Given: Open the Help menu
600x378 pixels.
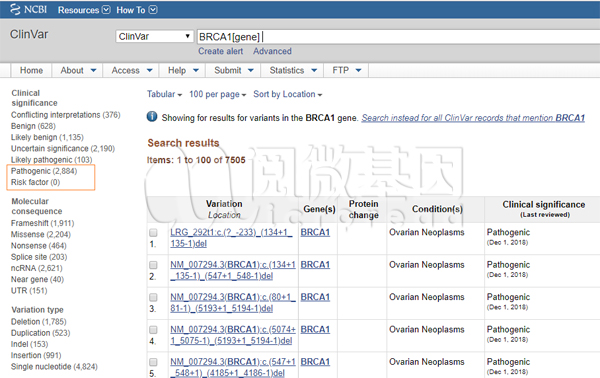Looking at the screenshot, I should pyautogui.click(x=183, y=70).
